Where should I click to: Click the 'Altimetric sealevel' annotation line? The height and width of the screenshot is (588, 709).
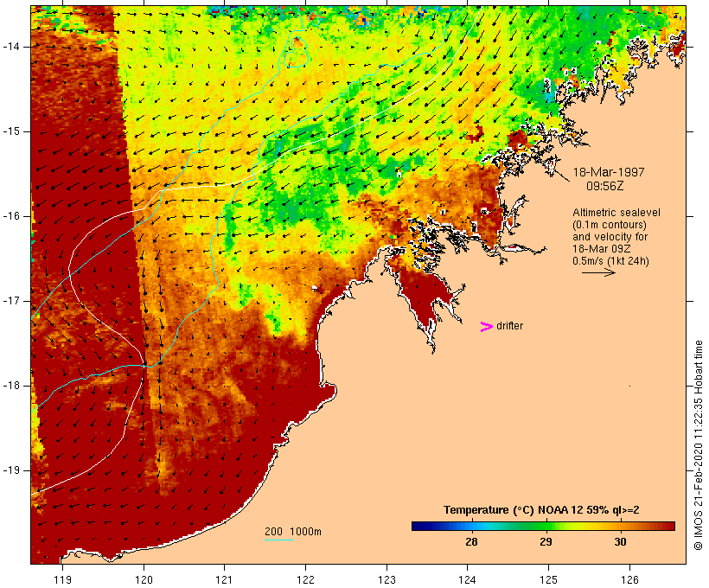[x=616, y=213]
